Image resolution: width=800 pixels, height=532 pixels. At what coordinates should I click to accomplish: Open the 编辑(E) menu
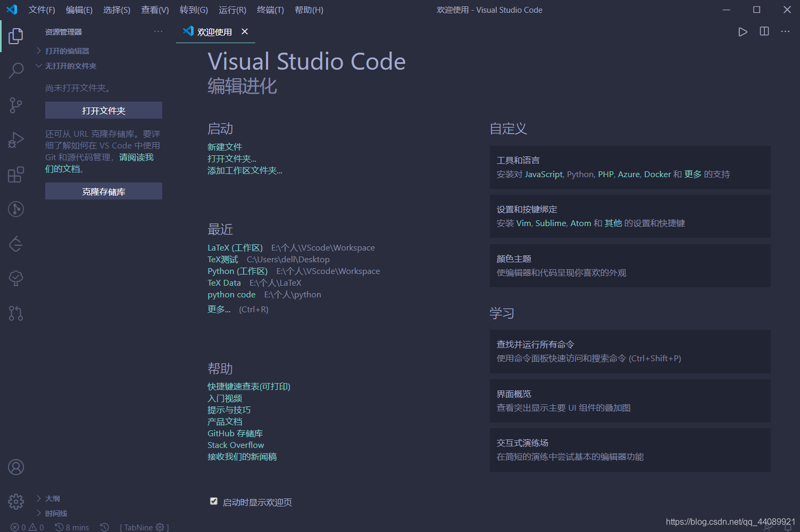tap(79, 10)
